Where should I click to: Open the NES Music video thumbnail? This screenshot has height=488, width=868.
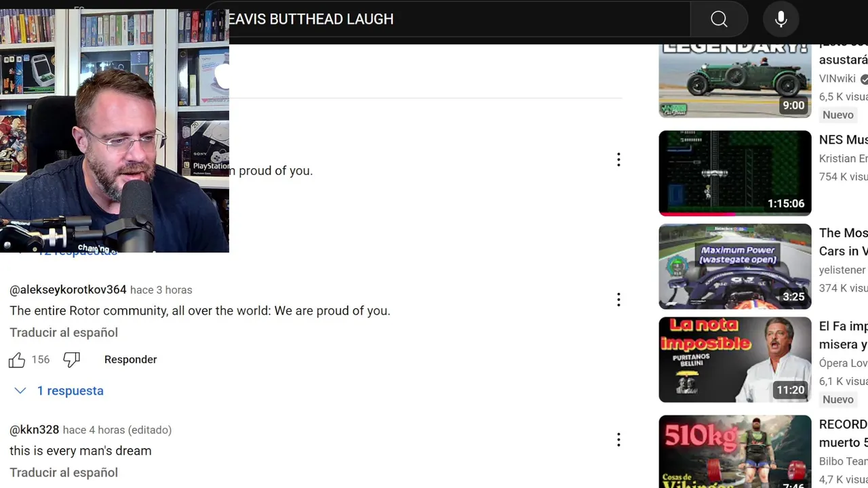pyautogui.click(x=735, y=174)
